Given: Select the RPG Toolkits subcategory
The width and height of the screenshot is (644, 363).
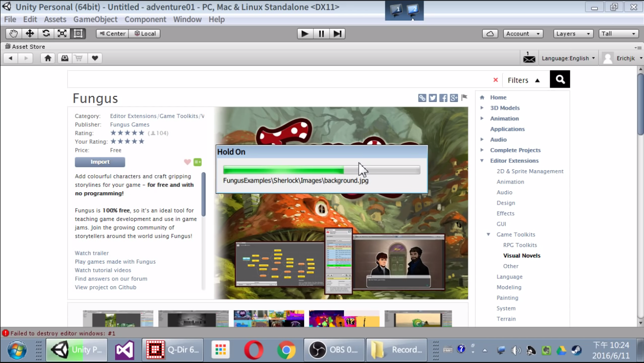Looking at the screenshot, I should (x=520, y=245).
